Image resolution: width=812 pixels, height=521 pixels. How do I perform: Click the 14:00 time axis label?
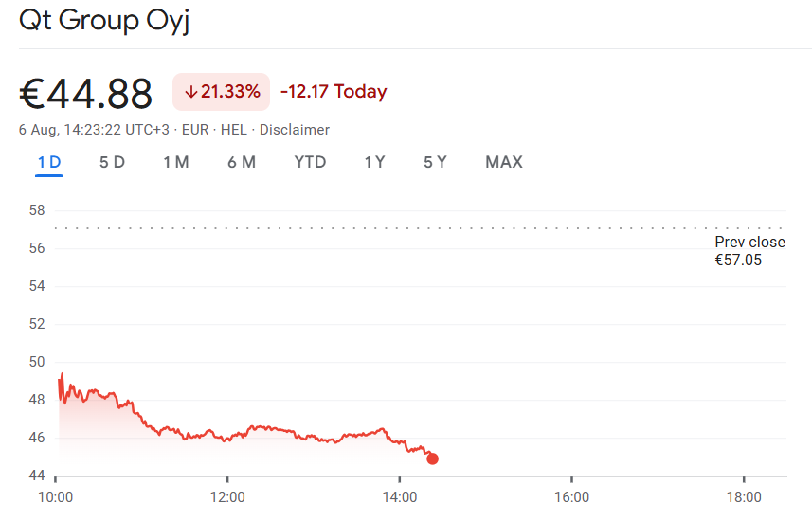400,496
